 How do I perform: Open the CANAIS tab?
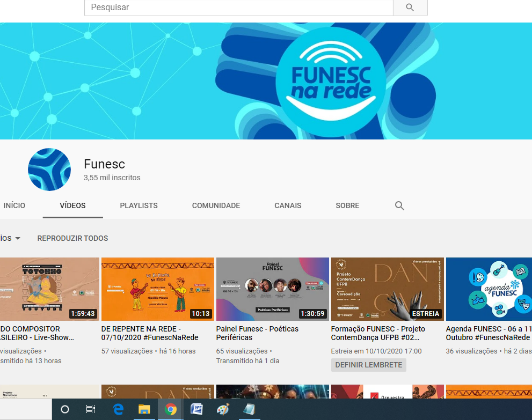[288, 205]
